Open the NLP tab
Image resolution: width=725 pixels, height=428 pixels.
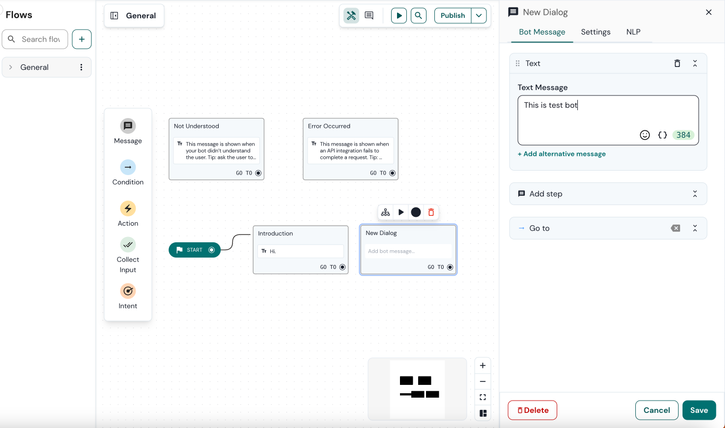pos(633,32)
